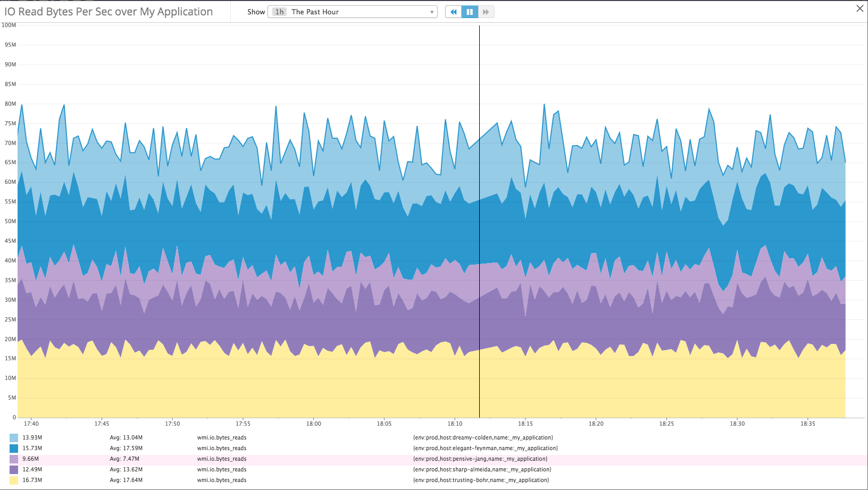Click the dark-blue swatch for elegant-feynman
Viewport: 868px width, 490px height.
[x=13, y=448]
